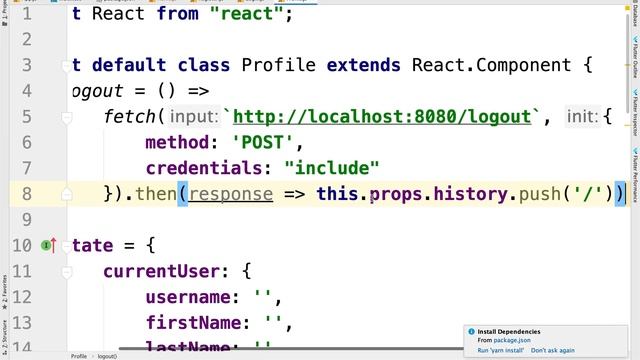Select logout() in the breadcrumb bar
Image resolution: width=640 pixels, height=360 pixels.
(107, 356)
